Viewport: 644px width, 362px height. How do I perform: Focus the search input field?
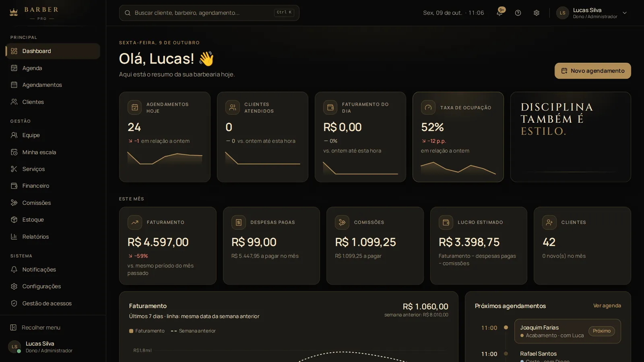click(x=209, y=13)
